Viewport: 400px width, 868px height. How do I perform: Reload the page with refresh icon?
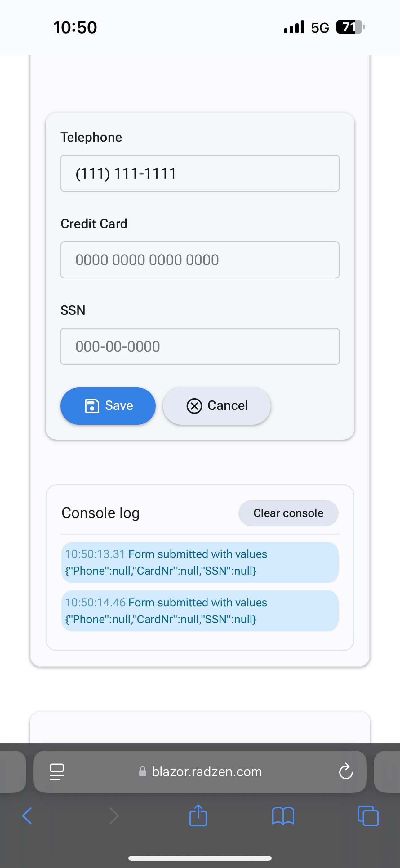346,771
